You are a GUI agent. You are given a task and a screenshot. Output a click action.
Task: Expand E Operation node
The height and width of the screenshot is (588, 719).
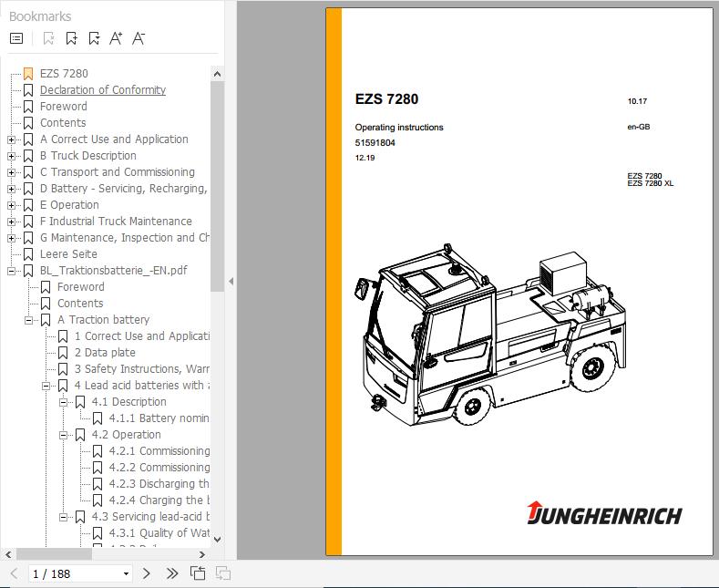click(x=12, y=205)
